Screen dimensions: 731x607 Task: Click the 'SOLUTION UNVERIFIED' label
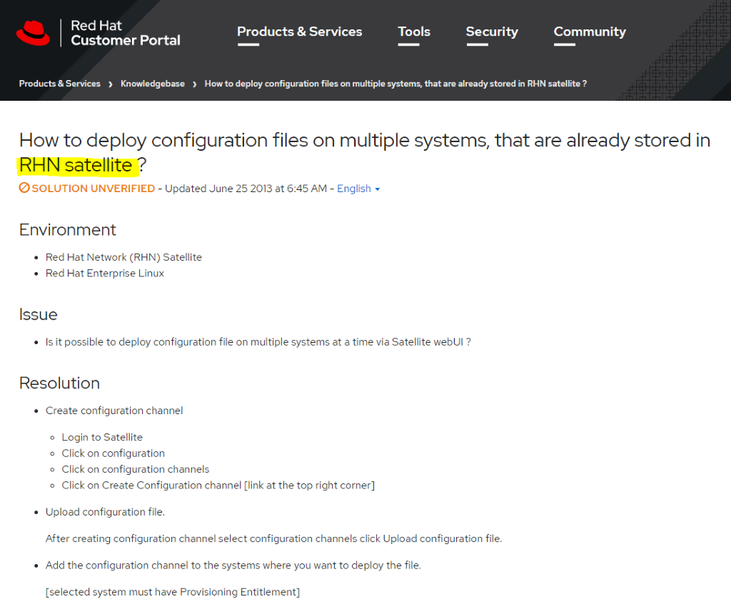pyautogui.click(x=93, y=188)
